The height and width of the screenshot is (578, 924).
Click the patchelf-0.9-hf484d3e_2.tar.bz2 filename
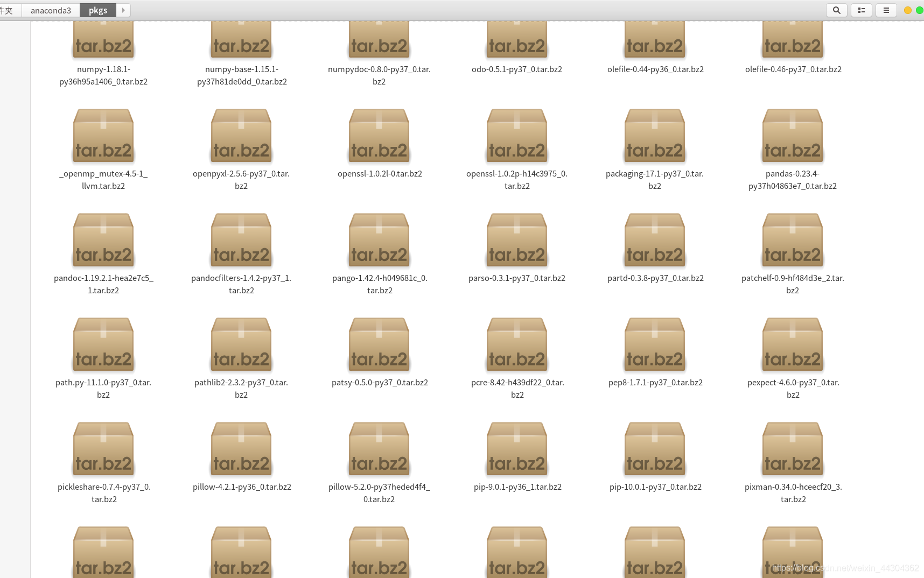coord(793,284)
